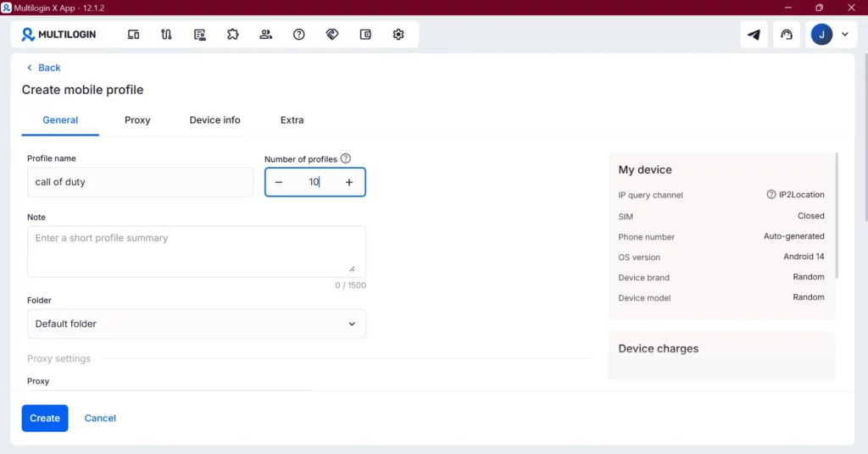Switch to the Device info tab

tap(214, 120)
